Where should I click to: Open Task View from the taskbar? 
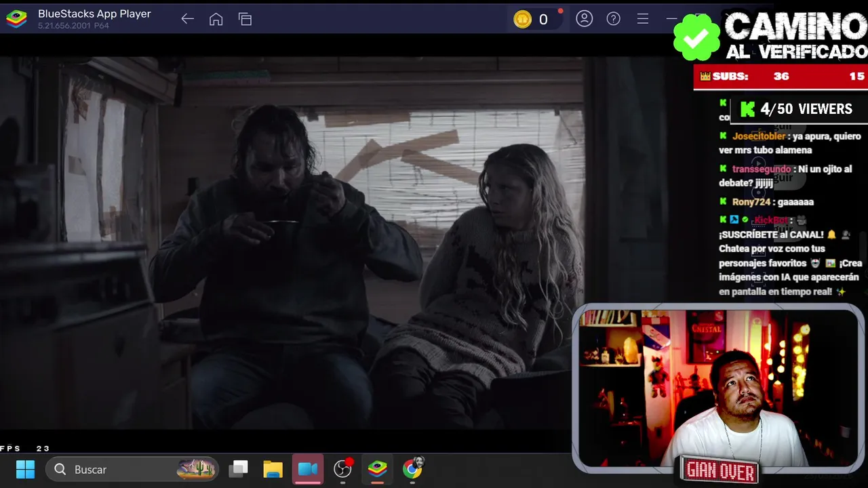[239, 469]
